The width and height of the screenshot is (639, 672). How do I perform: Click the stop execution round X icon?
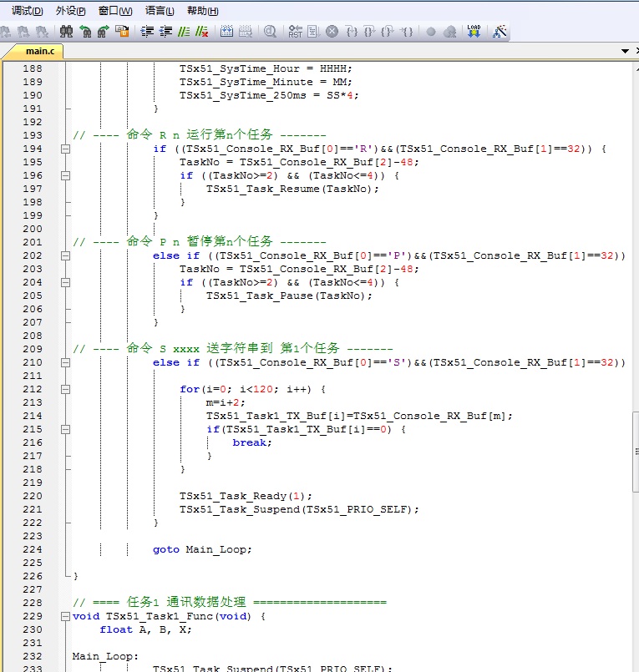pyautogui.click(x=332, y=31)
